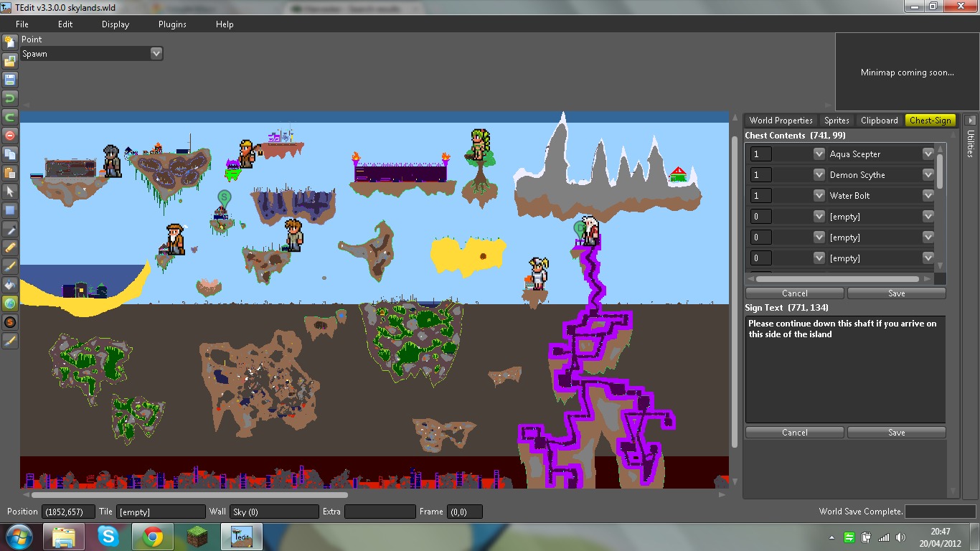Click the Paste clipboard icon
980x551 pixels.
click(x=10, y=172)
